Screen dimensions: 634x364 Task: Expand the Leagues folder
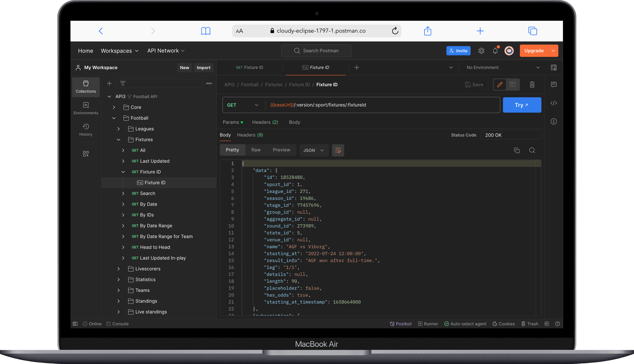pyautogui.click(x=118, y=129)
